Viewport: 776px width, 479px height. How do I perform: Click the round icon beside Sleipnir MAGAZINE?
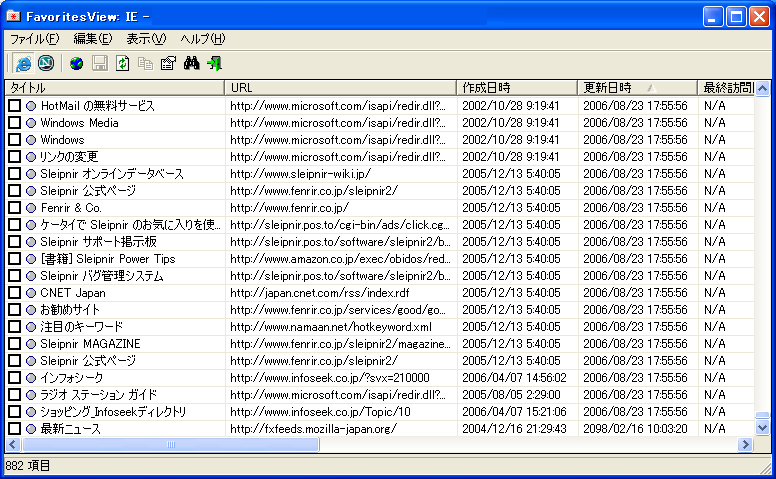tap(31, 344)
